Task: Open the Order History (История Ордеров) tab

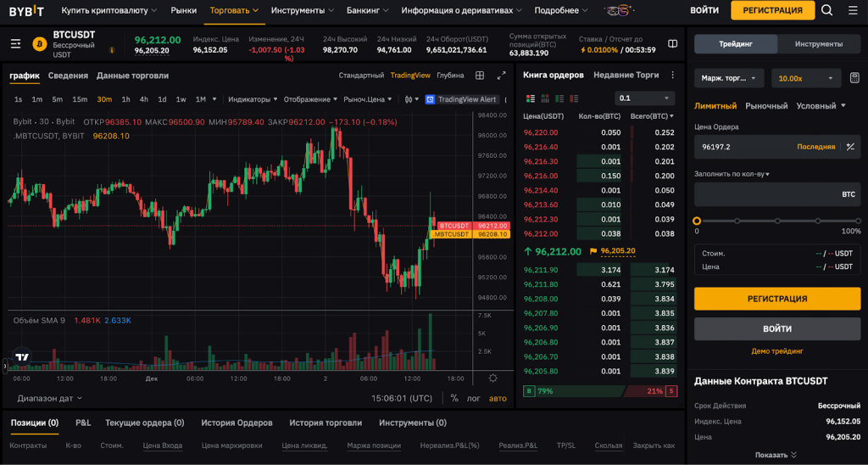Action: 237,423
